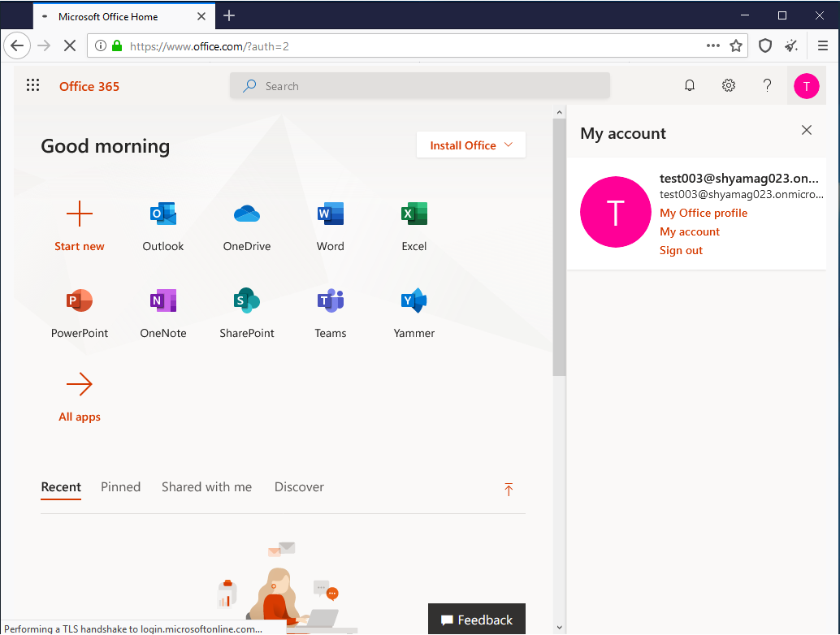This screenshot has height=635, width=840.
Task: Open PowerPoint app
Action: point(80,313)
